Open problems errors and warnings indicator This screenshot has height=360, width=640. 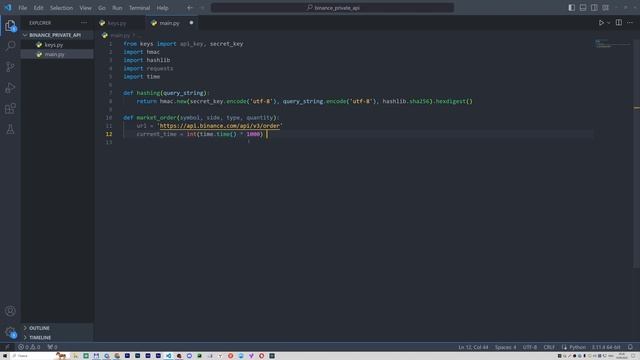[x=29, y=347]
